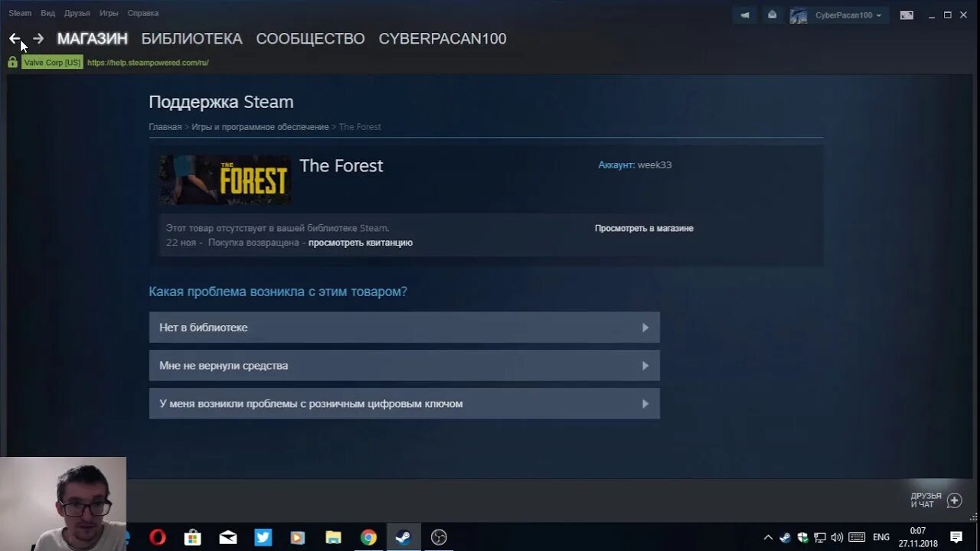The height and width of the screenshot is (551, 980).
Task: Click the Аккаунт: week33 text
Action: (635, 165)
